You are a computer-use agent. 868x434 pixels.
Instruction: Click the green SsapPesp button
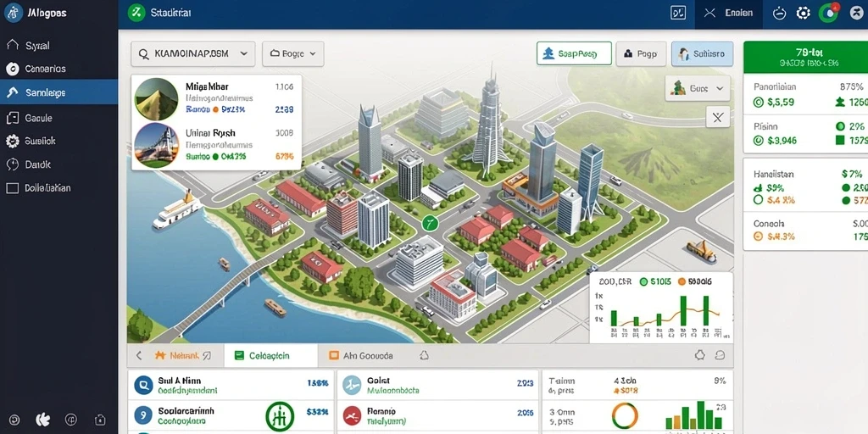[x=574, y=54]
